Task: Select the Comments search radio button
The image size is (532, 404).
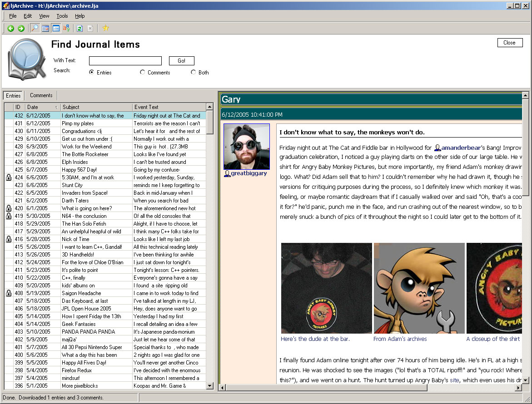Action: [142, 72]
